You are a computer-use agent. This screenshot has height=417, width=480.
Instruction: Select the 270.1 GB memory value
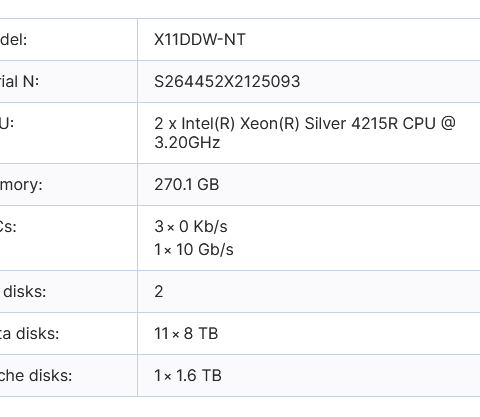click(x=187, y=185)
